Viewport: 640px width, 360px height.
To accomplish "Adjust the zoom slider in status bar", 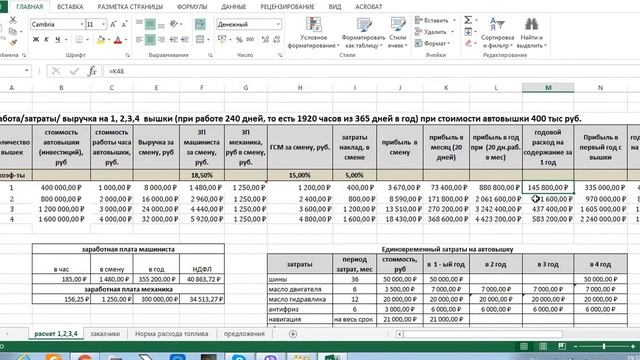I will tap(604, 346).
